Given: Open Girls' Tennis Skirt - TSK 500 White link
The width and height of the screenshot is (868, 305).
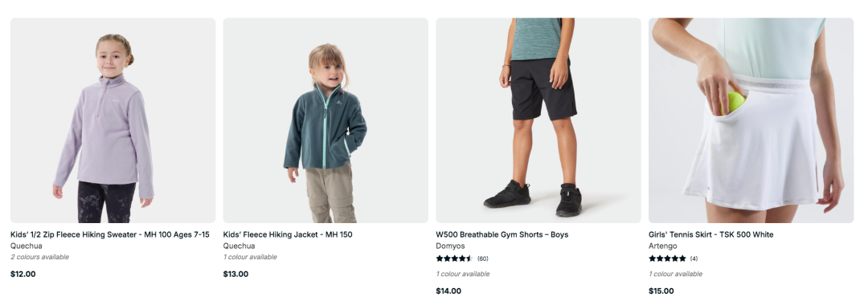Looking at the screenshot, I should coord(711,235).
